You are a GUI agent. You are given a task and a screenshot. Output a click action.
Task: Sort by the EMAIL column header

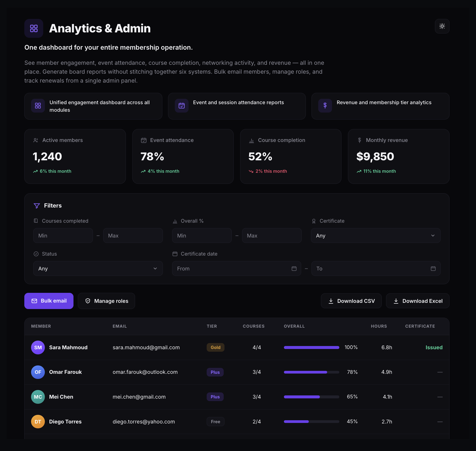pos(120,326)
